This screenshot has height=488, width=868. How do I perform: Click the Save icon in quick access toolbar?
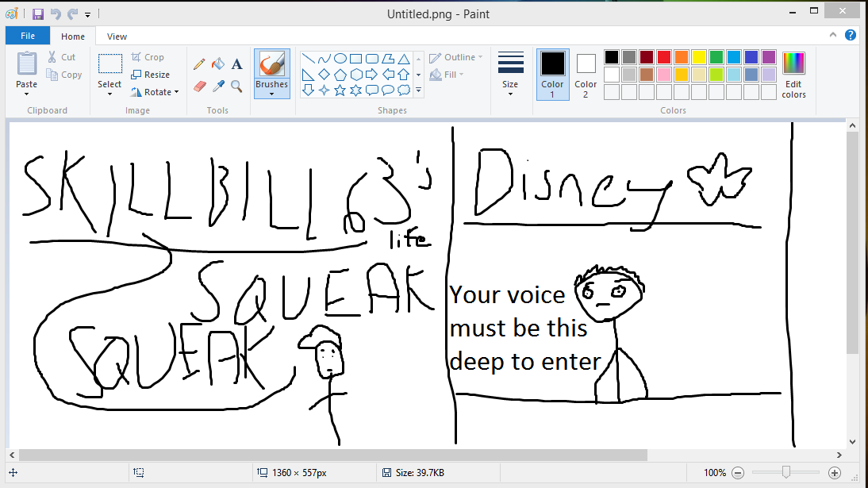coord(37,14)
